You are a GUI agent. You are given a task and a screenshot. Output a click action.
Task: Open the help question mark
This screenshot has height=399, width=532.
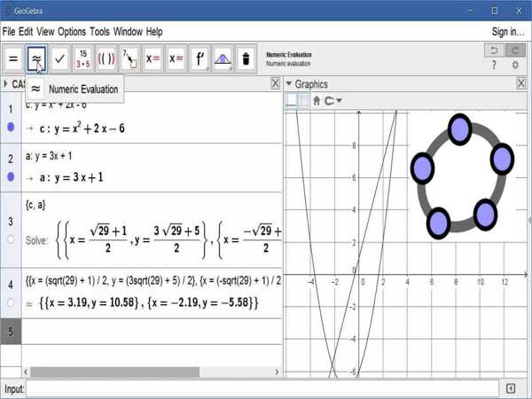(494, 65)
